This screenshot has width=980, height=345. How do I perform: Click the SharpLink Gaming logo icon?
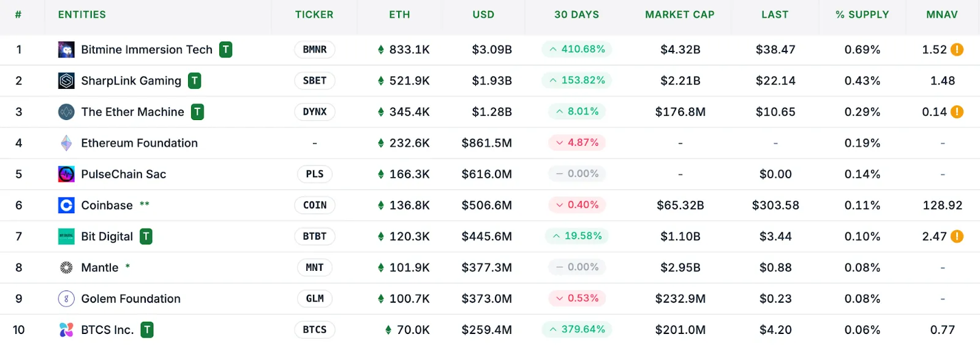66,81
